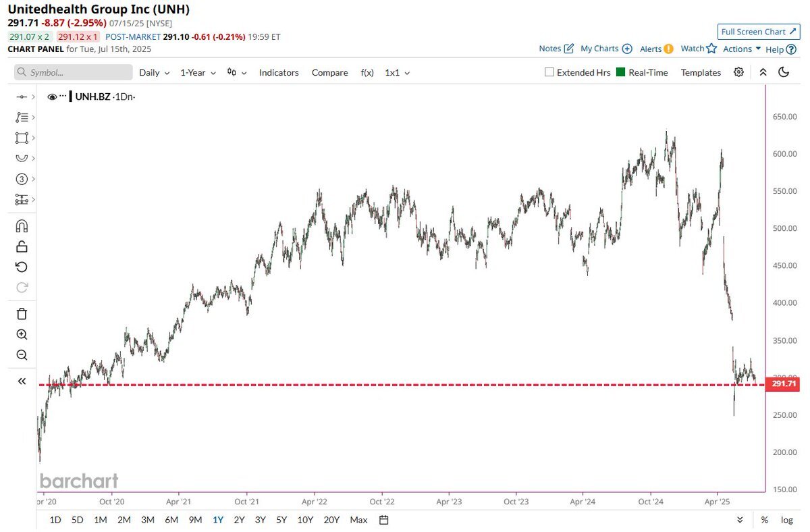Select the 3M time range
The width and height of the screenshot is (810, 532).
148,520
